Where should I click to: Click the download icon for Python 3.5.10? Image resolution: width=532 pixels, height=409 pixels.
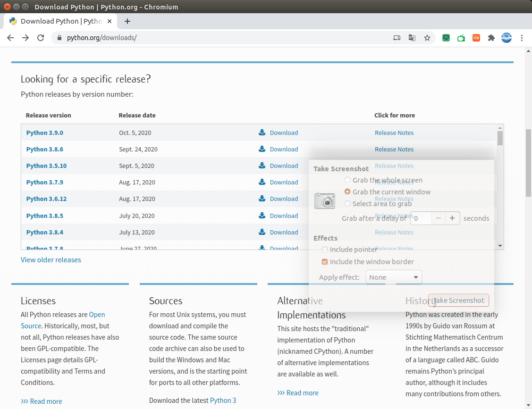coord(262,166)
